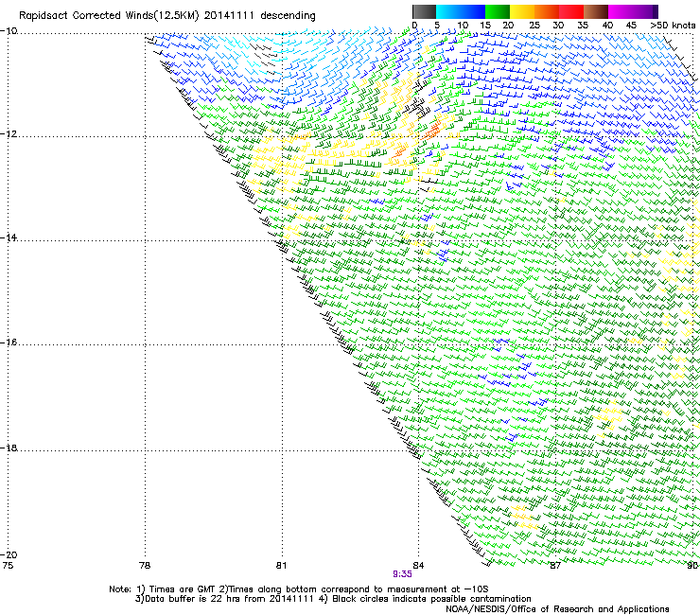Click the cyan-blue 5-15 knots legend swatch

(x=461, y=11)
